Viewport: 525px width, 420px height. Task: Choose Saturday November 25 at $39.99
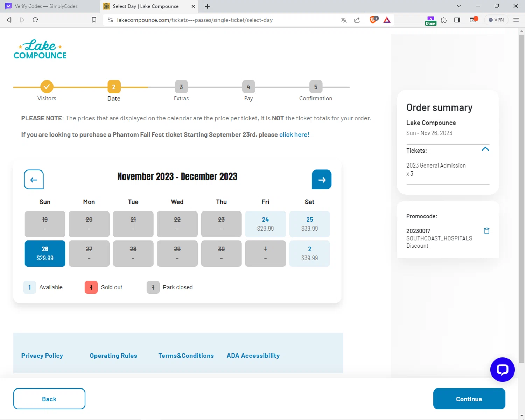(309, 224)
